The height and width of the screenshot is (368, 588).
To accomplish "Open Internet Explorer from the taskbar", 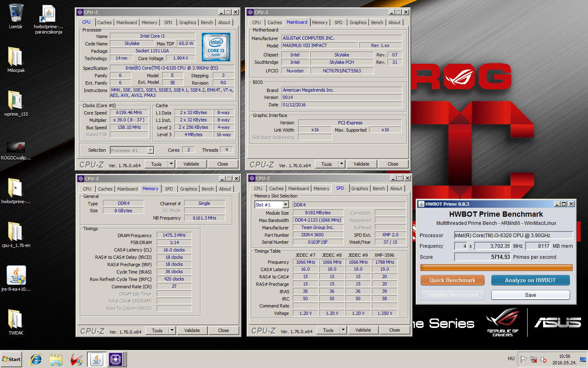I will [36, 359].
